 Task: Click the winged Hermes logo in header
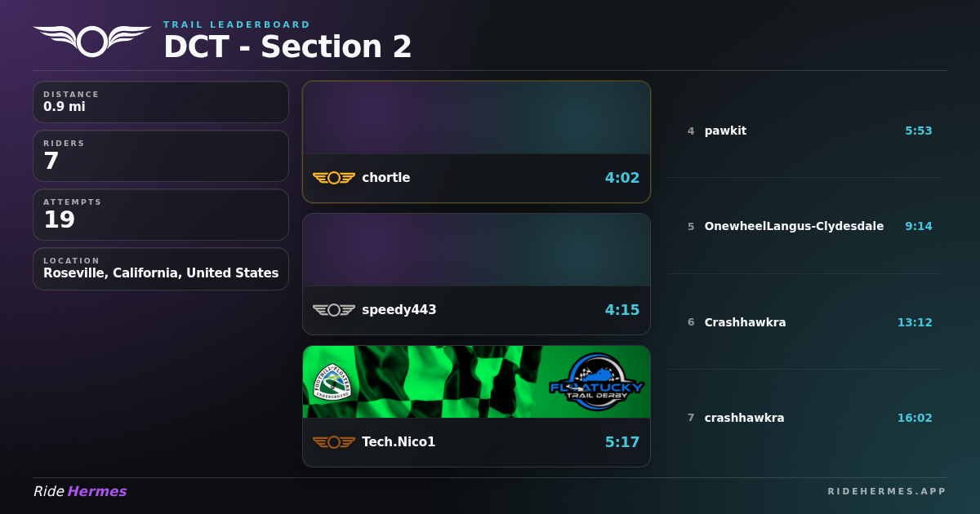91,39
